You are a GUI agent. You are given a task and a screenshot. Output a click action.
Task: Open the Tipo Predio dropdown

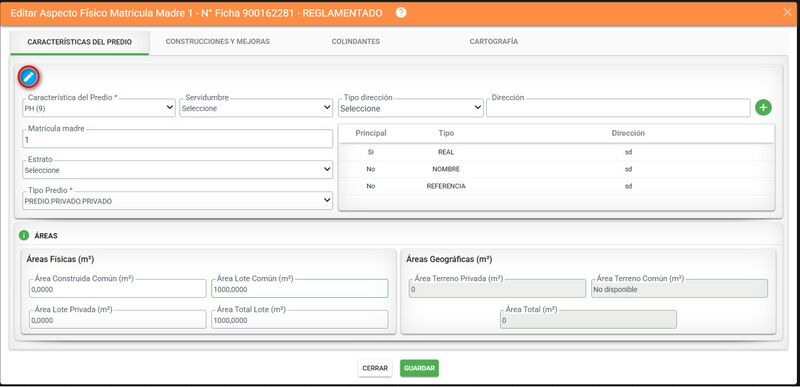pyautogui.click(x=178, y=201)
